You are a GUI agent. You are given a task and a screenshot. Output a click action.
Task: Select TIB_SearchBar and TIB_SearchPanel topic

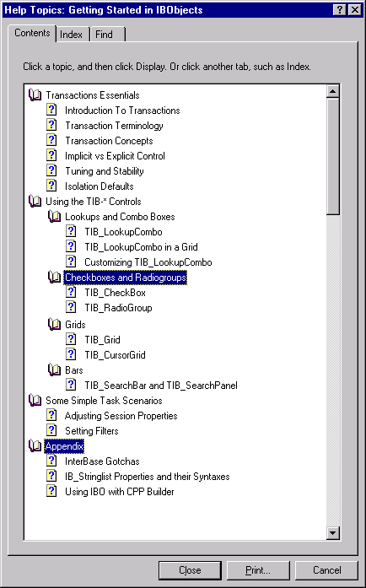click(161, 386)
